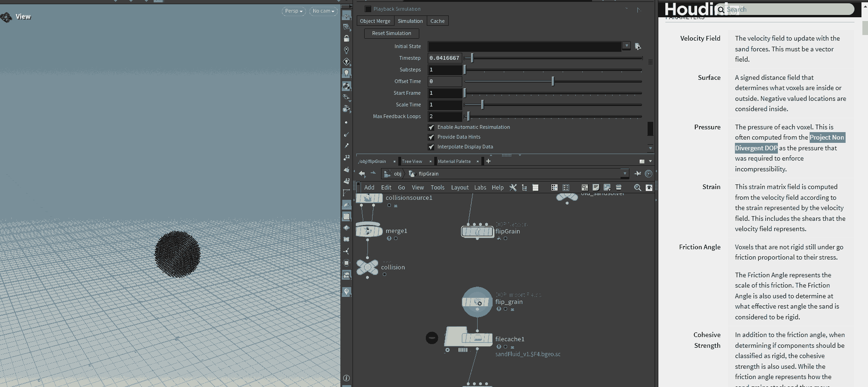Click the Offset Time slider handle

click(553, 82)
